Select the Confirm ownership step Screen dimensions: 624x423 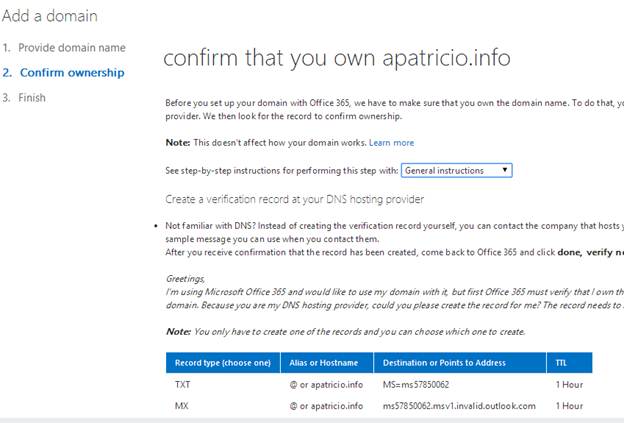tap(63, 72)
